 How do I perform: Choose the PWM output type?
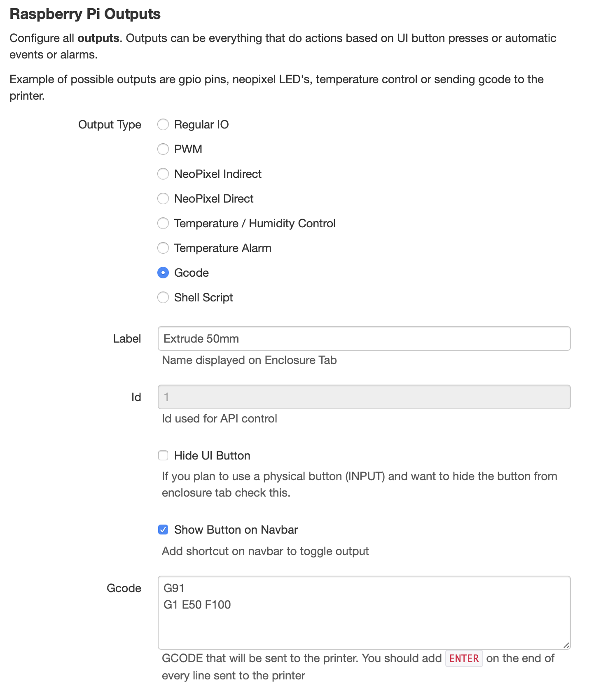pyautogui.click(x=163, y=149)
